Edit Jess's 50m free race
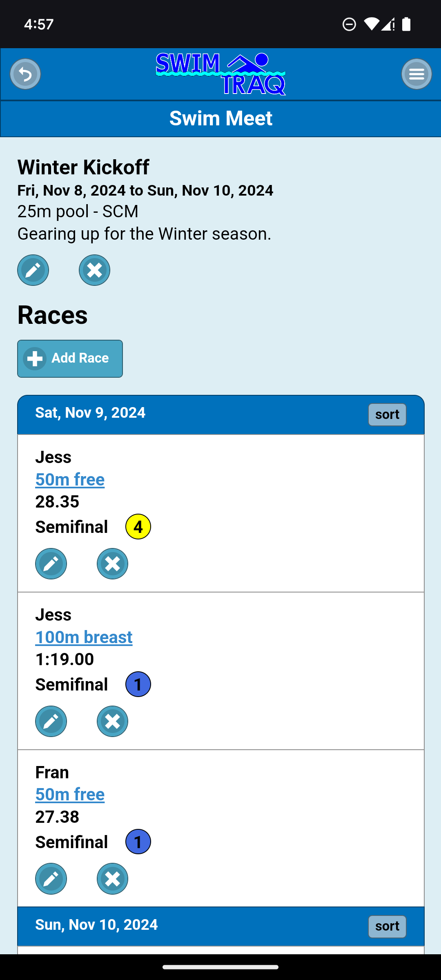 coord(51,563)
